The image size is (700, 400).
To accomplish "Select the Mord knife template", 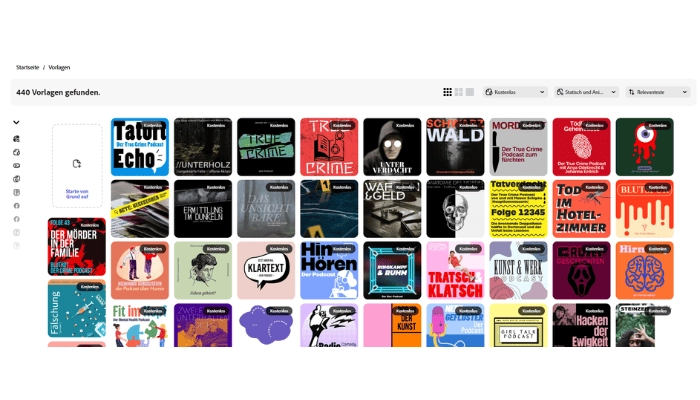I will click(x=518, y=147).
